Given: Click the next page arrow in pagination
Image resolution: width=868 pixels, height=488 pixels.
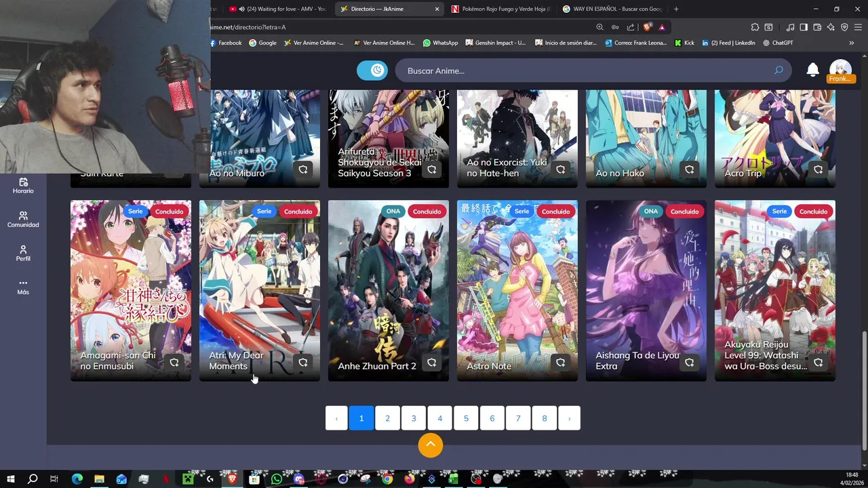Looking at the screenshot, I should click(x=569, y=418).
